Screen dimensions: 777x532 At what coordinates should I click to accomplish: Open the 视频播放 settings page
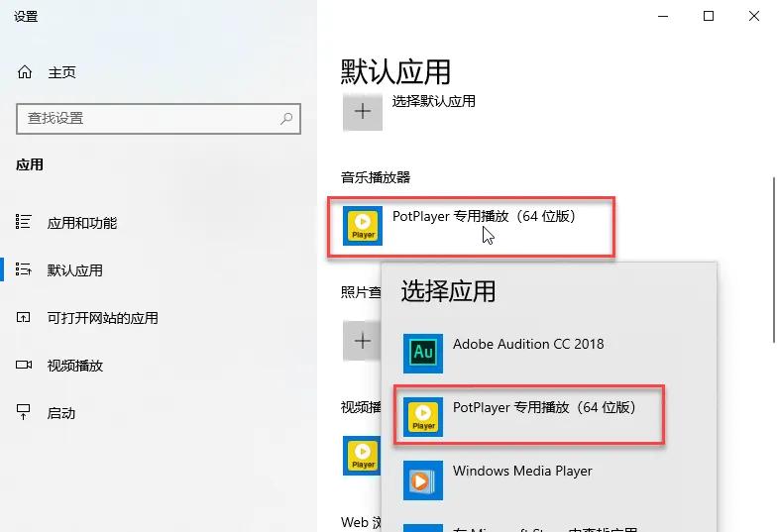coord(75,366)
